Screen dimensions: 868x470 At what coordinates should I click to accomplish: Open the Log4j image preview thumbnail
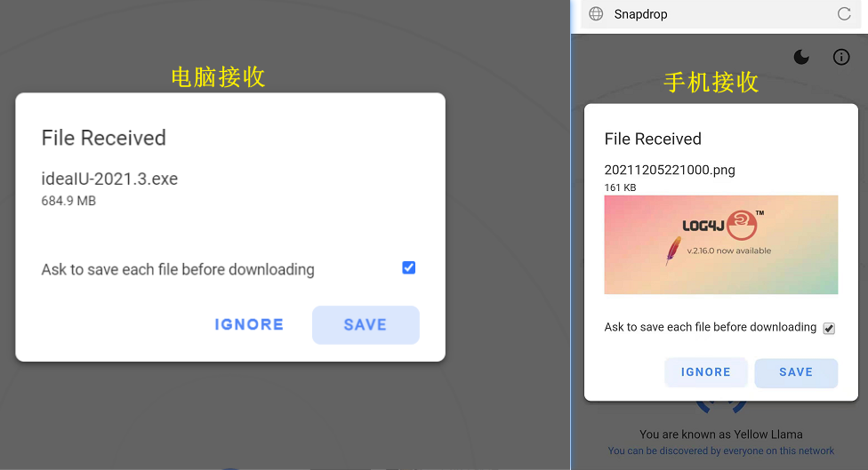pos(720,244)
